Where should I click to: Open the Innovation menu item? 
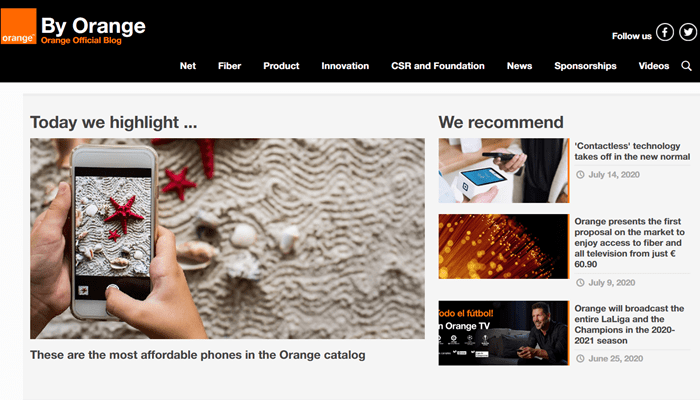click(345, 66)
